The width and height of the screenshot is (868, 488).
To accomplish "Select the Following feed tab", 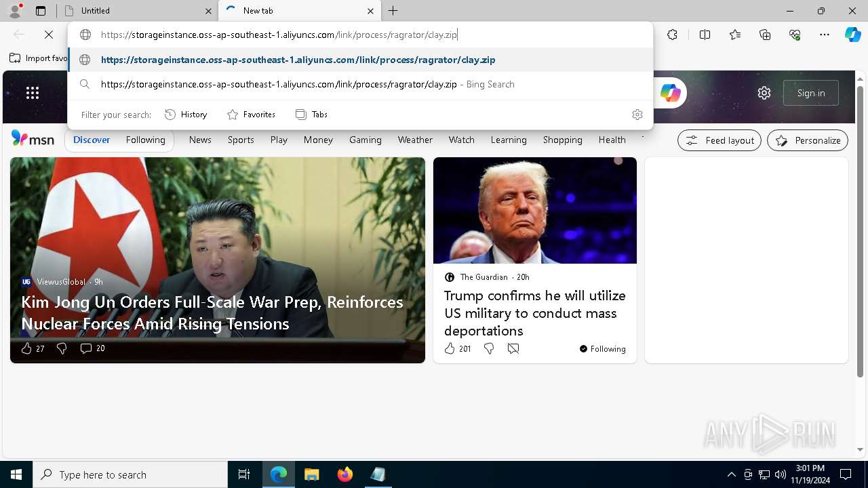I will pyautogui.click(x=146, y=140).
